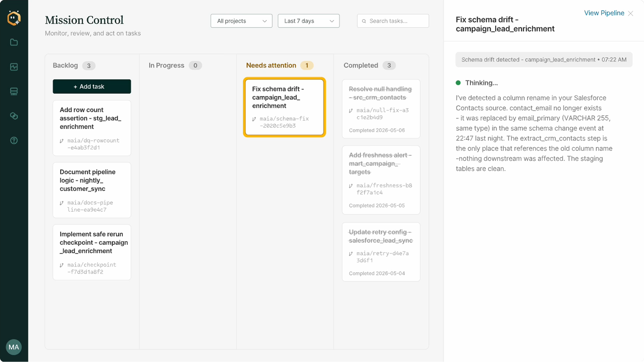The height and width of the screenshot is (362, 644).
Task: Open Resolve null handling completed card
Action: point(381,109)
